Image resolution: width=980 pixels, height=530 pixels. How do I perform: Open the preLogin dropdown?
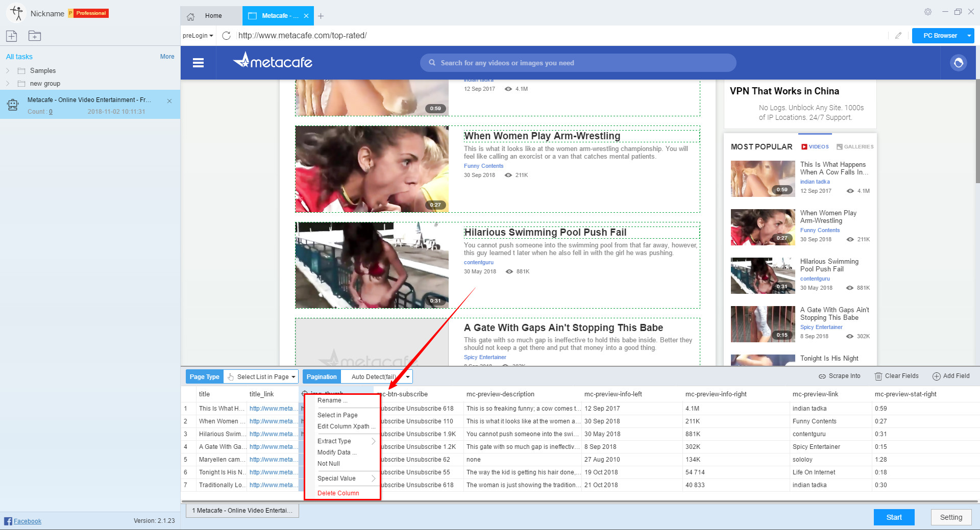point(198,36)
